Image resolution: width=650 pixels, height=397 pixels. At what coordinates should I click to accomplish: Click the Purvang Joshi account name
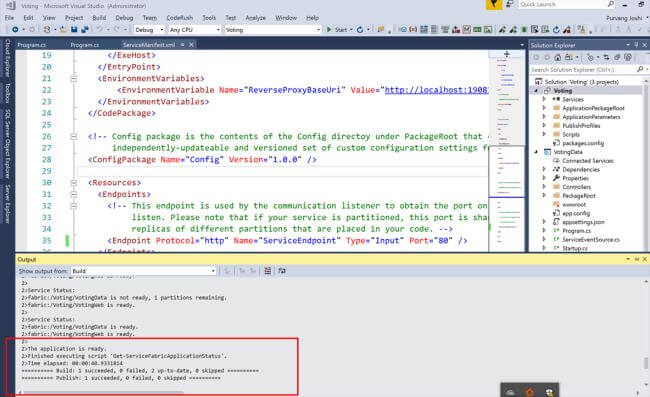[624, 18]
